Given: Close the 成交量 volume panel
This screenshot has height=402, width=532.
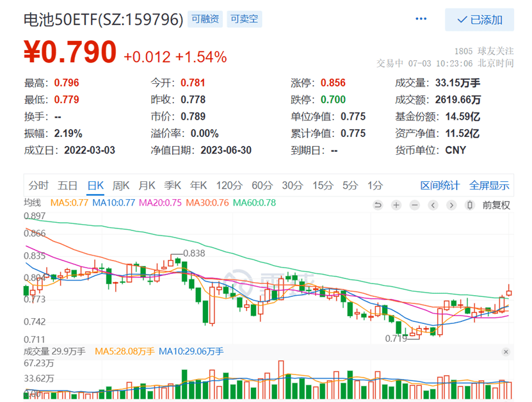Looking at the screenshot, I should pos(506,351).
